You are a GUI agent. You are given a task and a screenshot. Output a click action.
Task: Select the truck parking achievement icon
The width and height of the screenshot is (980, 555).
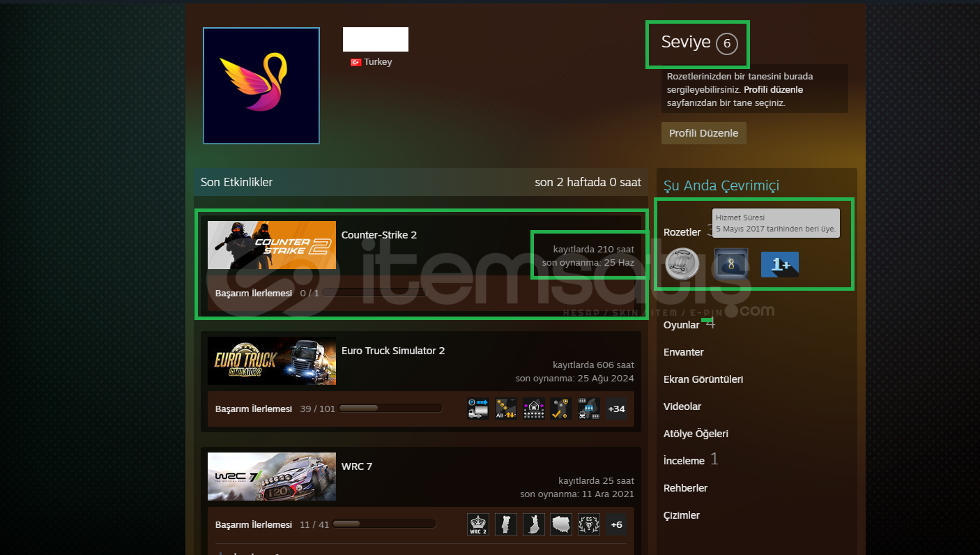pos(478,409)
